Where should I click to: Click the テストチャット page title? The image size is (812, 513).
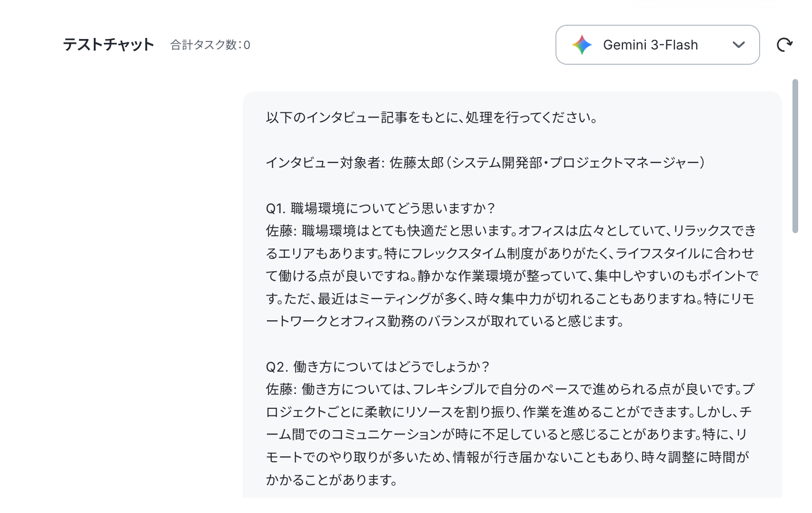[109, 45]
